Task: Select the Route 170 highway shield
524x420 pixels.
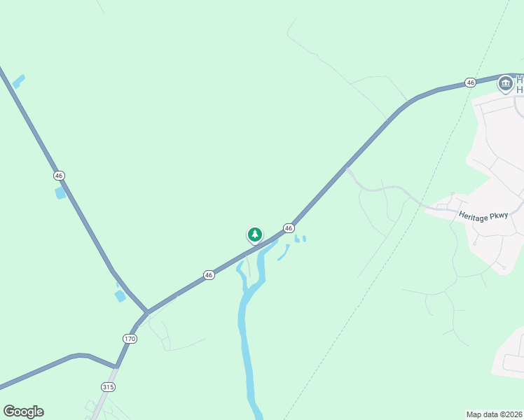Action: tap(130, 339)
